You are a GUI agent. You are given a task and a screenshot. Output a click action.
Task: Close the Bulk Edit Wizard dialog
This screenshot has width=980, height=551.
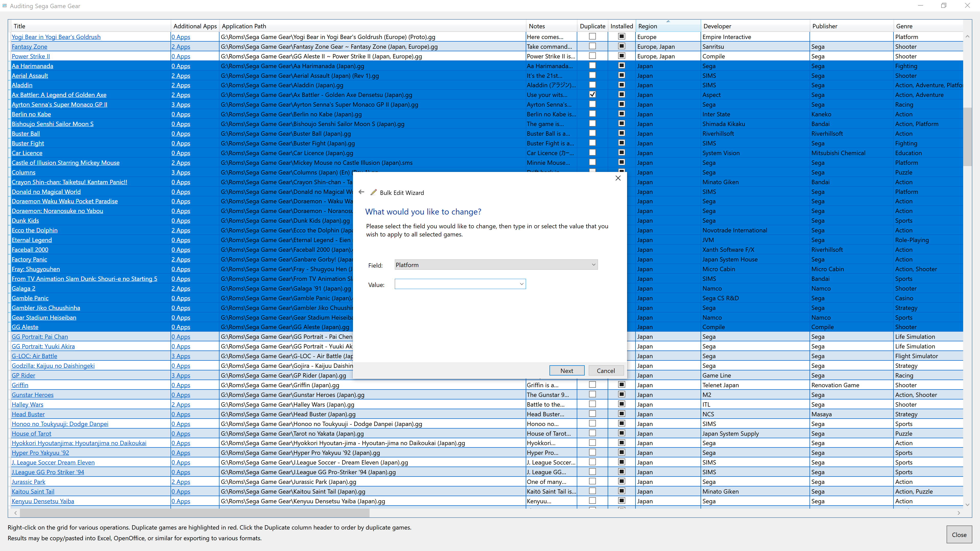point(618,178)
